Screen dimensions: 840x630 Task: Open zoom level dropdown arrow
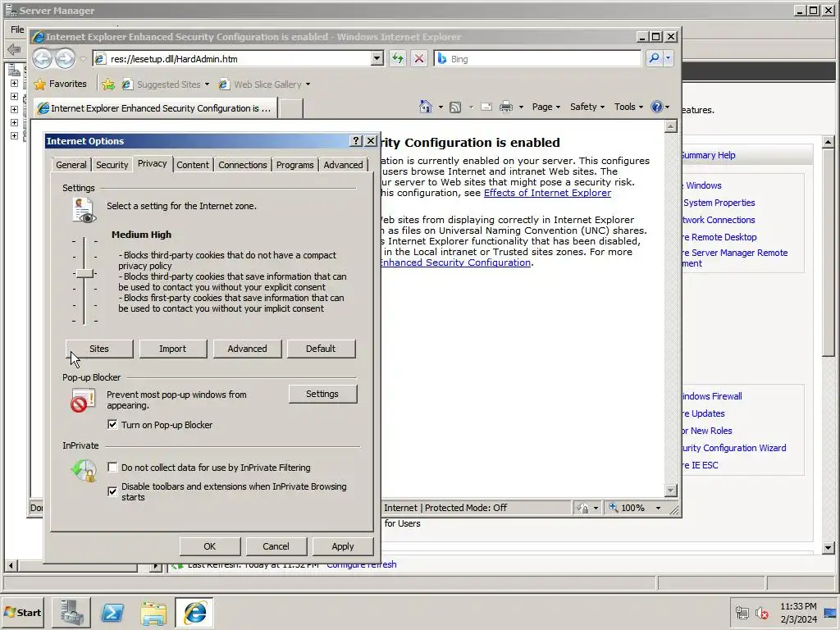click(x=659, y=508)
